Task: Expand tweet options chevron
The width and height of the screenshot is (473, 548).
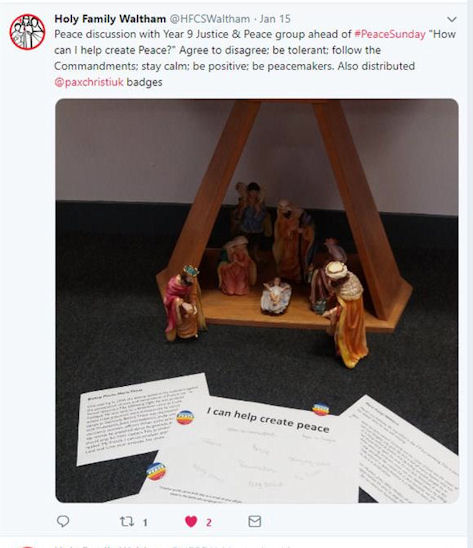Action: pyautogui.click(x=452, y=19)
